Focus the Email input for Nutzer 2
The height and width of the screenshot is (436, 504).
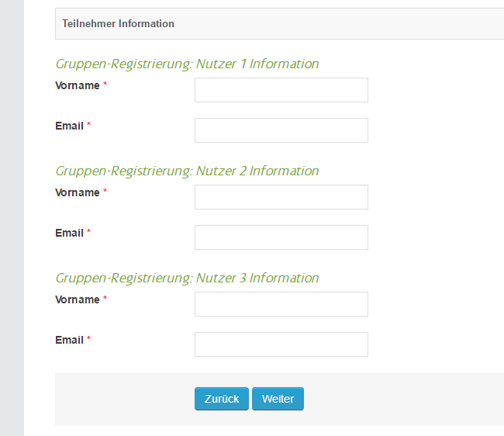coord(281,237)
